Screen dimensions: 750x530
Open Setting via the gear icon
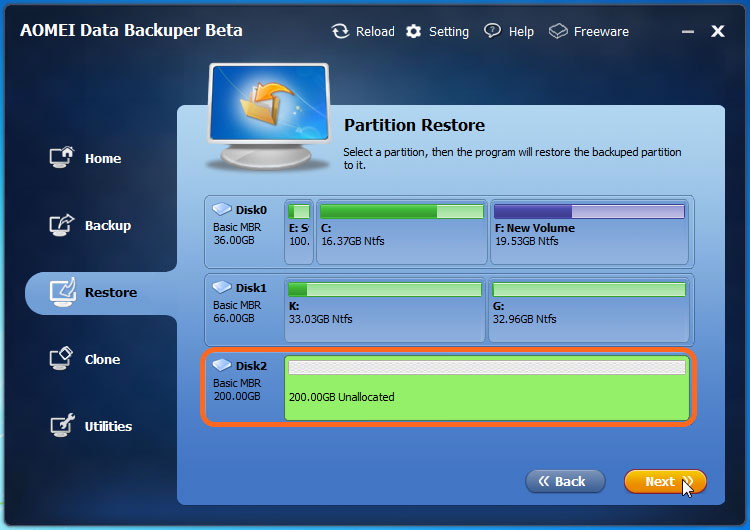point(413,32)
